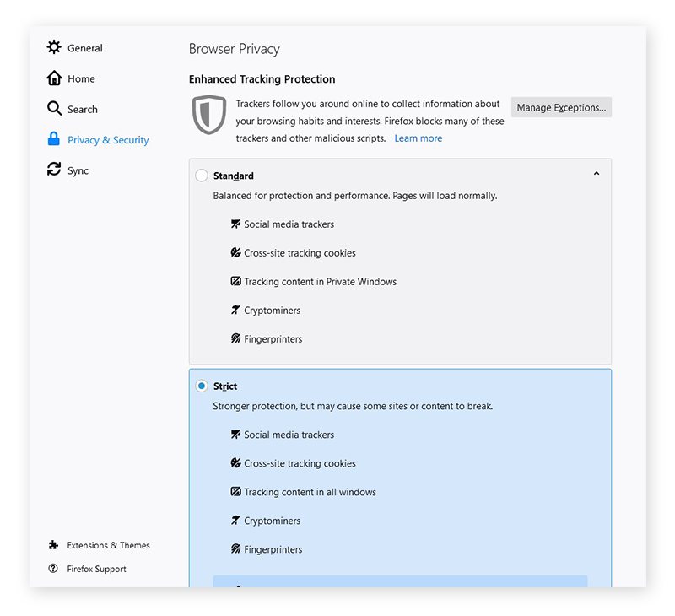Viewport: 675px width, 616px height.
Task: Click the Social media trackers icon under Standard
Action: tap(235, 224)
